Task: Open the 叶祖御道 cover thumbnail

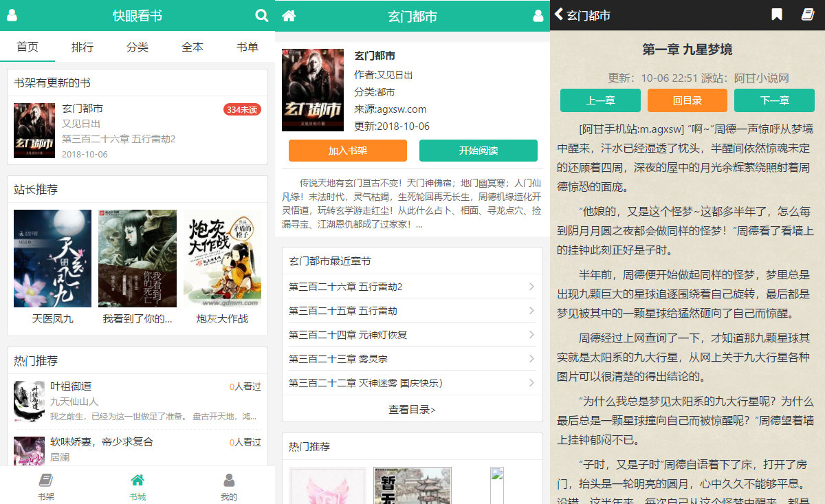Action: pos(29,401)
